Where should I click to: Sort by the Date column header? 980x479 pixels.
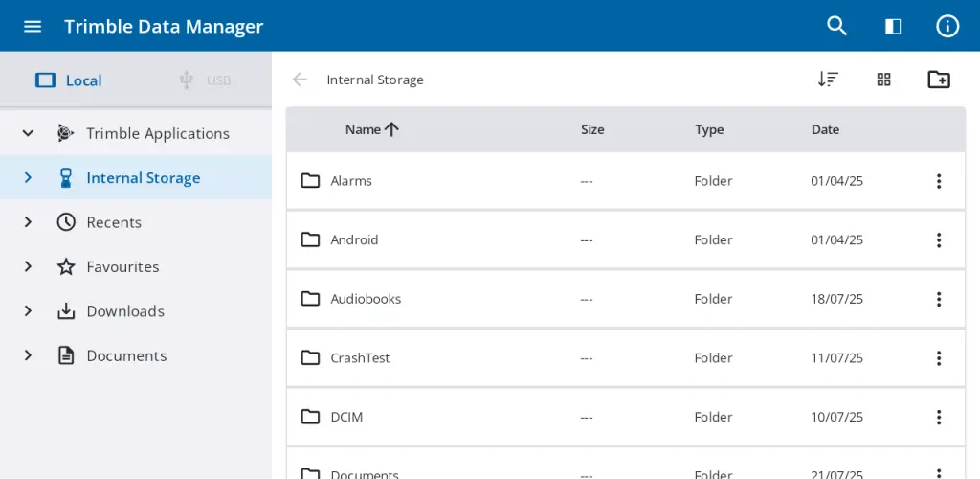point(825,129)
